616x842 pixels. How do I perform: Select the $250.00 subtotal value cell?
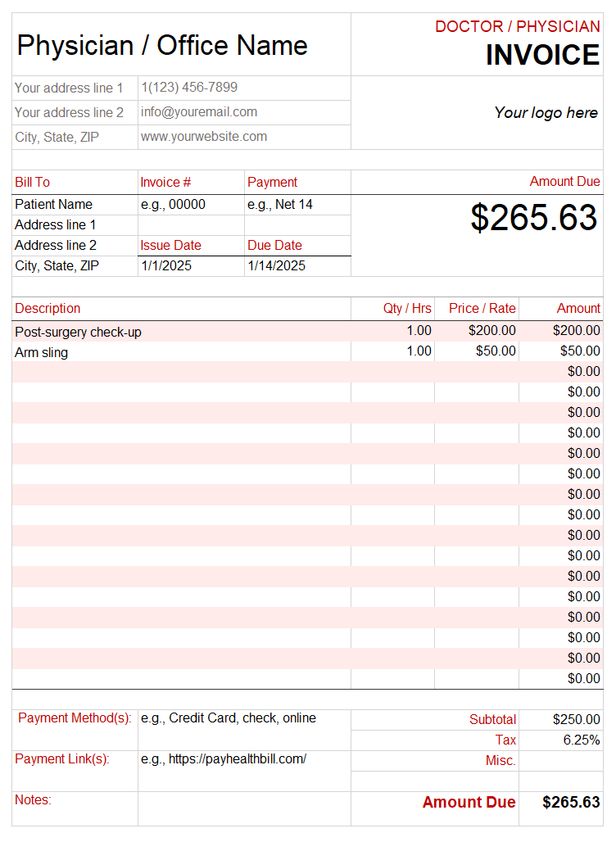(576, 720)
